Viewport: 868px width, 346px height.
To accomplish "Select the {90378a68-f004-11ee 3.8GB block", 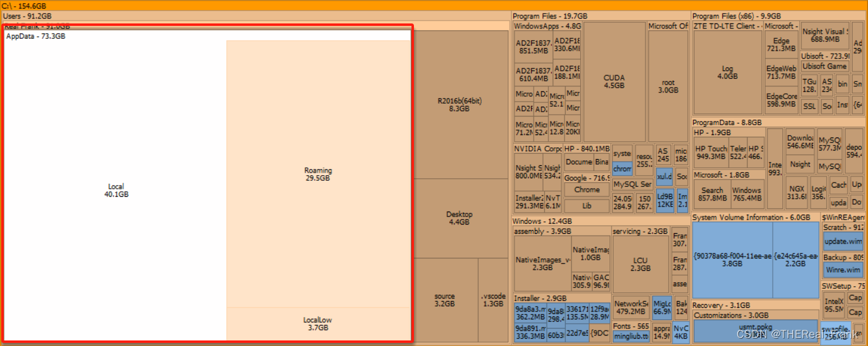I will 732,259.
